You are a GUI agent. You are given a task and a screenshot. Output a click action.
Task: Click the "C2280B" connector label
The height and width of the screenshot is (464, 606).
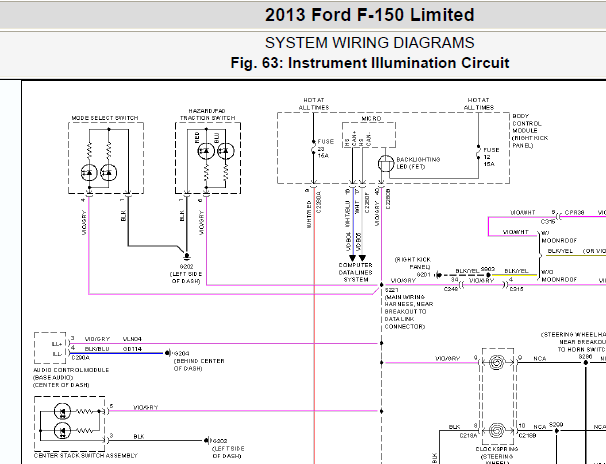tap(388, 199)
